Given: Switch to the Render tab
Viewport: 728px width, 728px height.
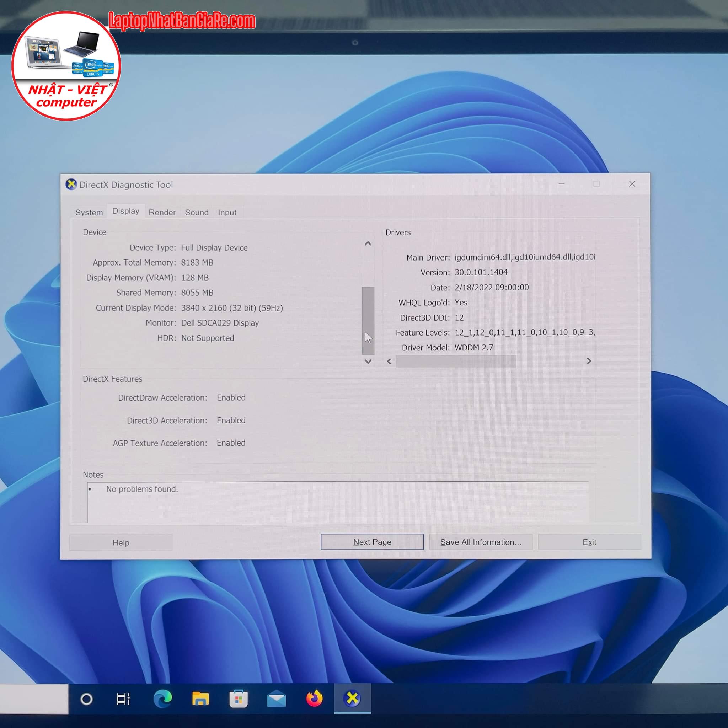Looking at the screenshot, I should tap(162, 213).
